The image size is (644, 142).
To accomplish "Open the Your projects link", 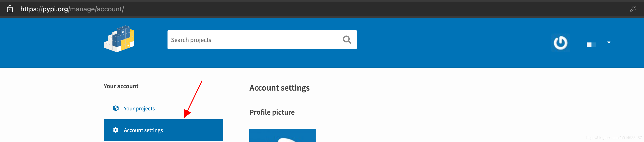I will (139, 108).
